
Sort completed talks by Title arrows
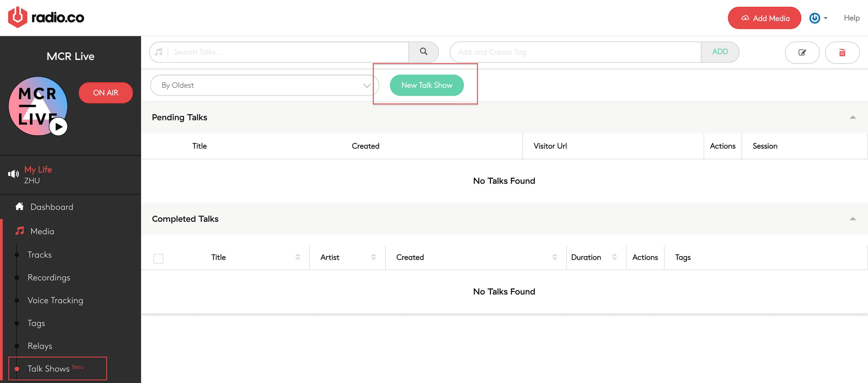pos(297,257)
